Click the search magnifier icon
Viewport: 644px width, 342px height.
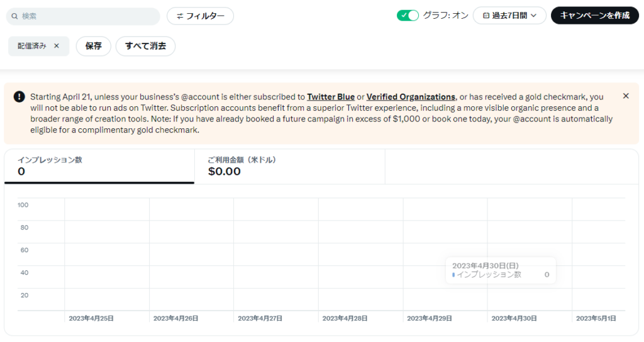[14, 16]
